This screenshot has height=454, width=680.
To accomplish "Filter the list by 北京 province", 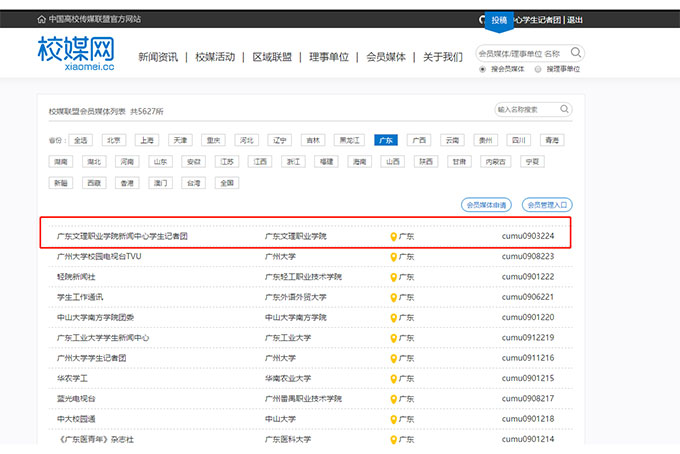I will 114,140.
